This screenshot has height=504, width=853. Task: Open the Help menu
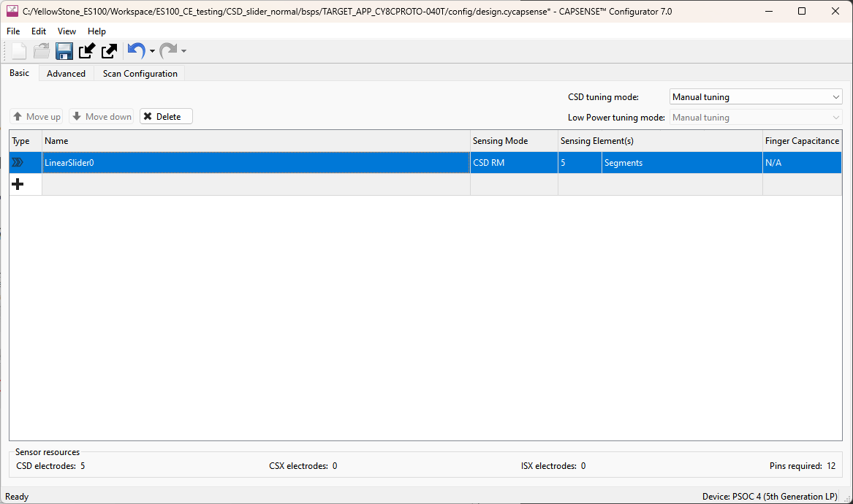96,31
